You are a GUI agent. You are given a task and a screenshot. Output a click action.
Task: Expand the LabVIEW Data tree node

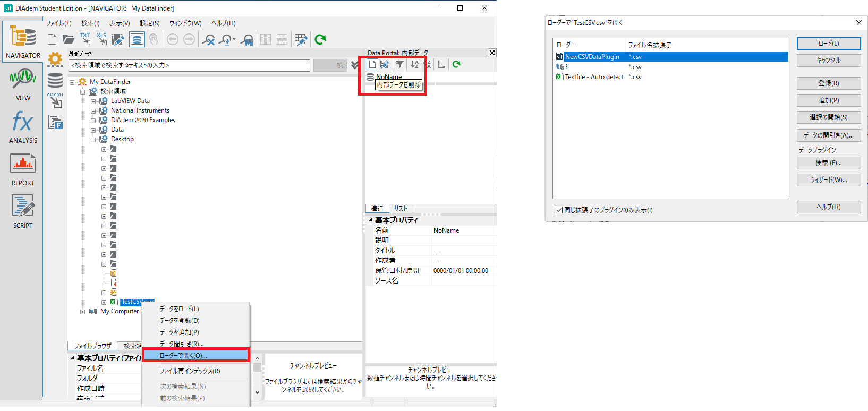click(93, 101)
